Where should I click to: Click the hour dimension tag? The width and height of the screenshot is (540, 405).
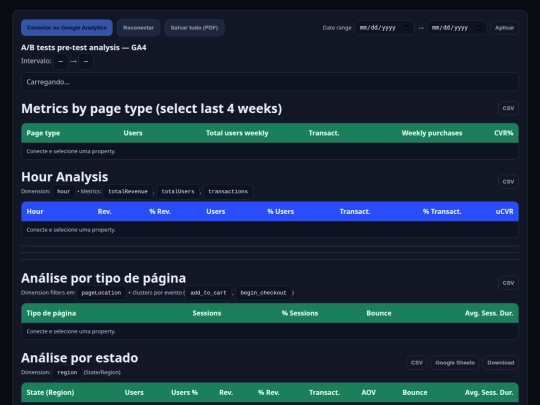coord(64,191)
